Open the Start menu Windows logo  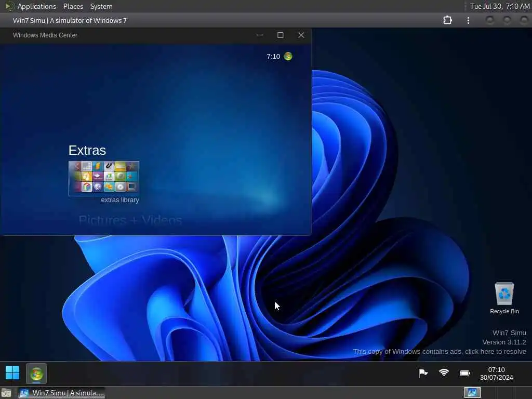click(x=12, y=373)
